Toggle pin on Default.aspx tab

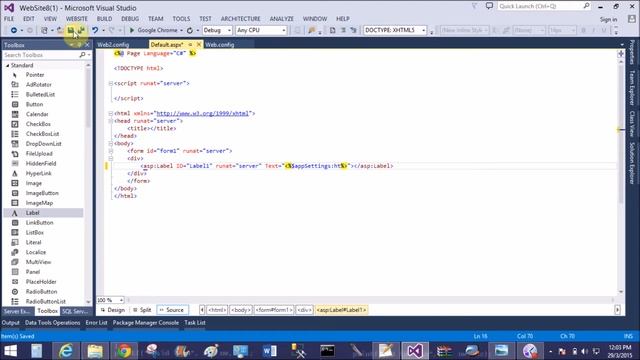(x=190, y=44)
